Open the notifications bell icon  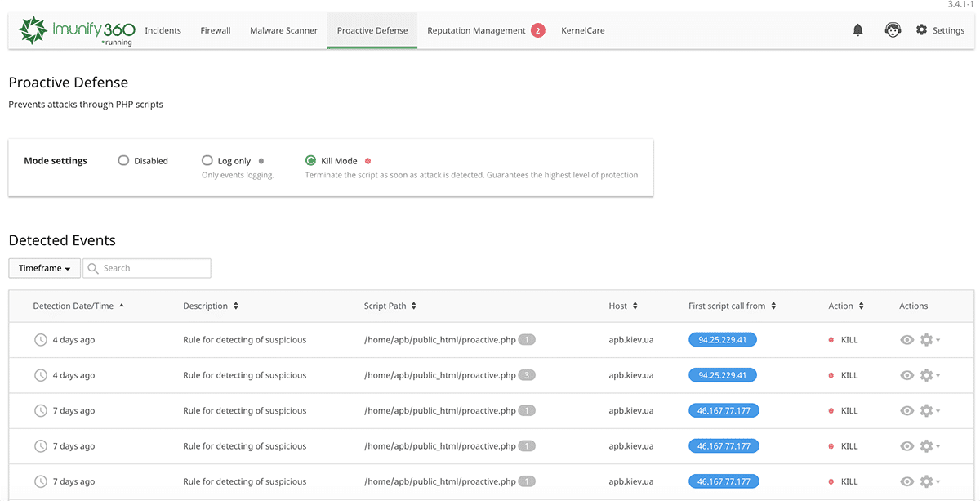click(857, 29)
